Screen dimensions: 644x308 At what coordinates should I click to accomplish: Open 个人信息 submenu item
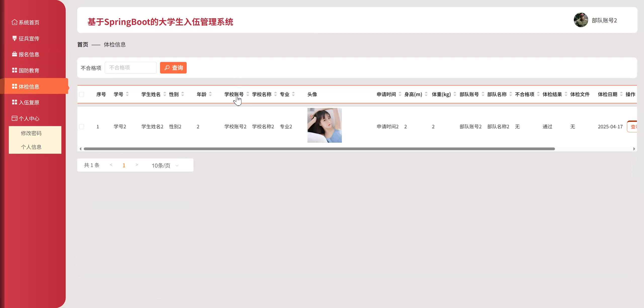click(x=31, y=147)
